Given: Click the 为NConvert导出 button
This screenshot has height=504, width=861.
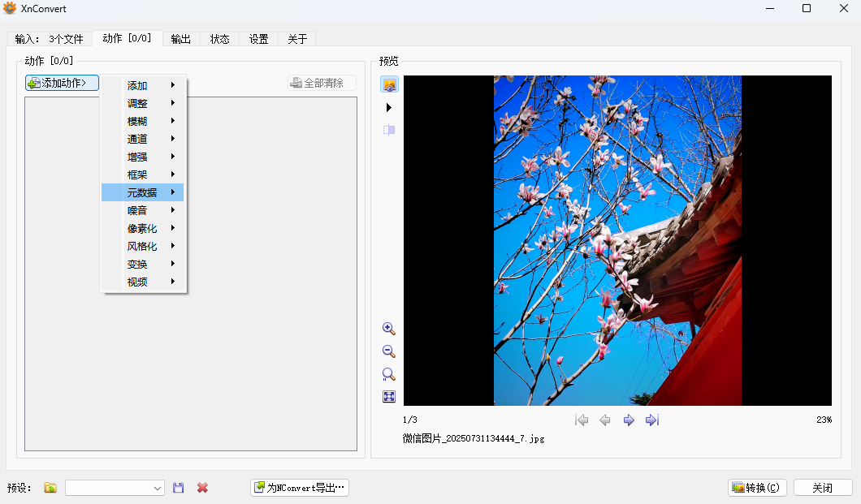Looking at the screenshot, I should click(300, 488).
